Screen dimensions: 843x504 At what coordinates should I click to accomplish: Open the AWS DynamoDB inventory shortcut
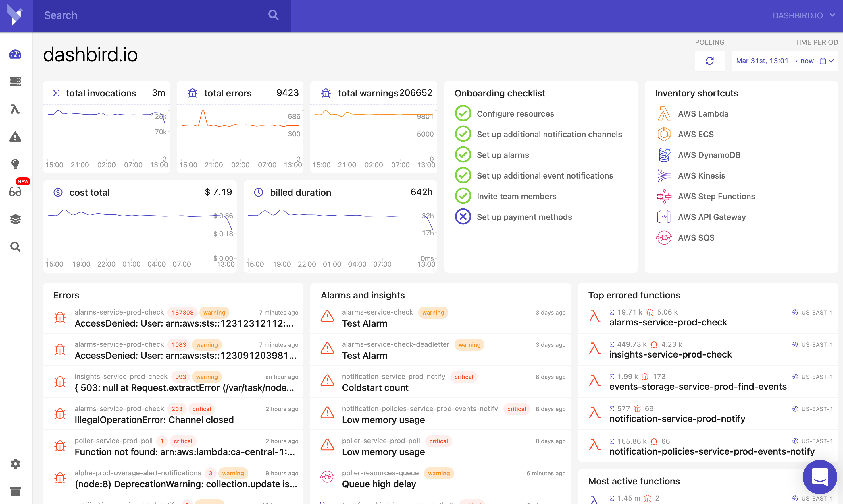point(709,155)
